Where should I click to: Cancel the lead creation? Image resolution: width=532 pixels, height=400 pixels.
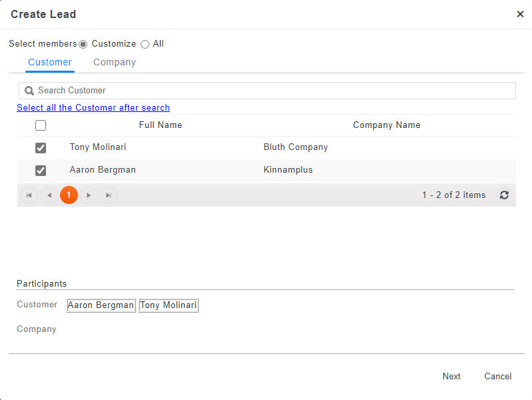[497, 377]
